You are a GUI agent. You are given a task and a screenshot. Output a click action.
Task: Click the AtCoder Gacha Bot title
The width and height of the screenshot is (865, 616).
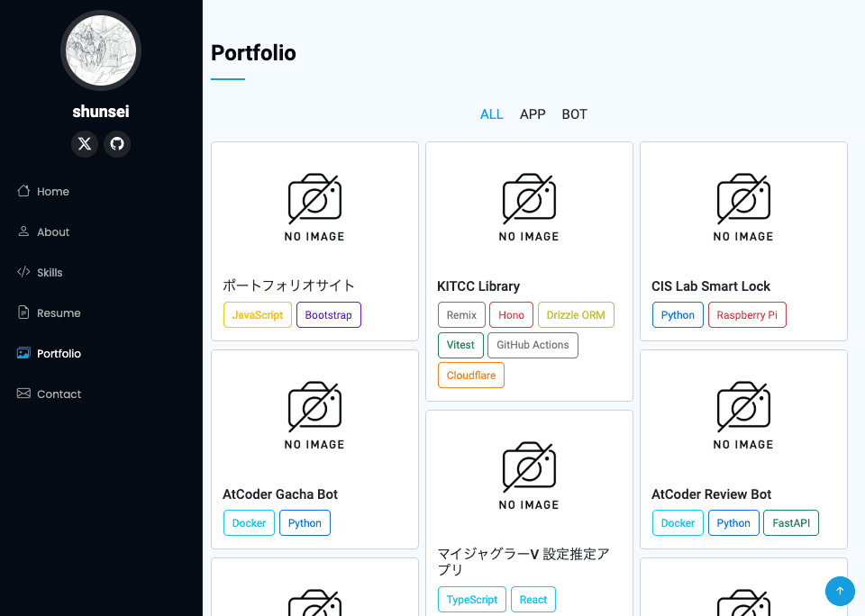[x=280, y=494]
